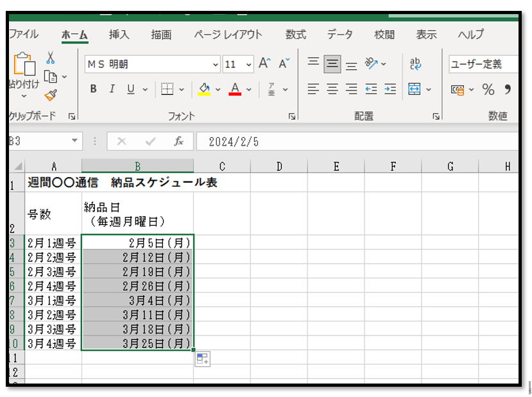Align text right

click(351, 89)
